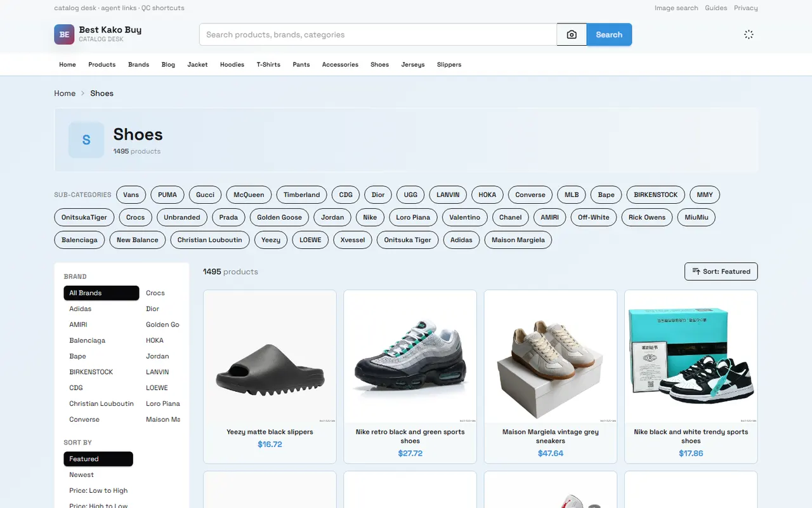Open the Image search top link

pyautogui.click(x=676, y=8)
